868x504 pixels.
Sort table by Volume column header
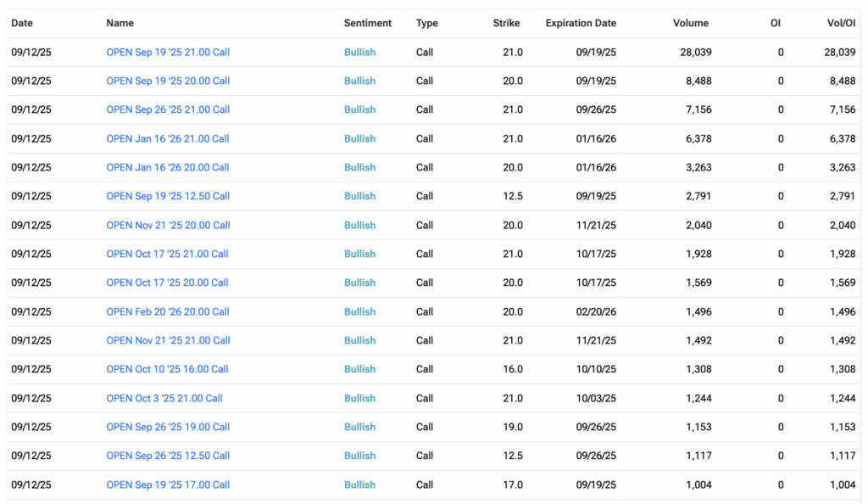pos(690,23)
